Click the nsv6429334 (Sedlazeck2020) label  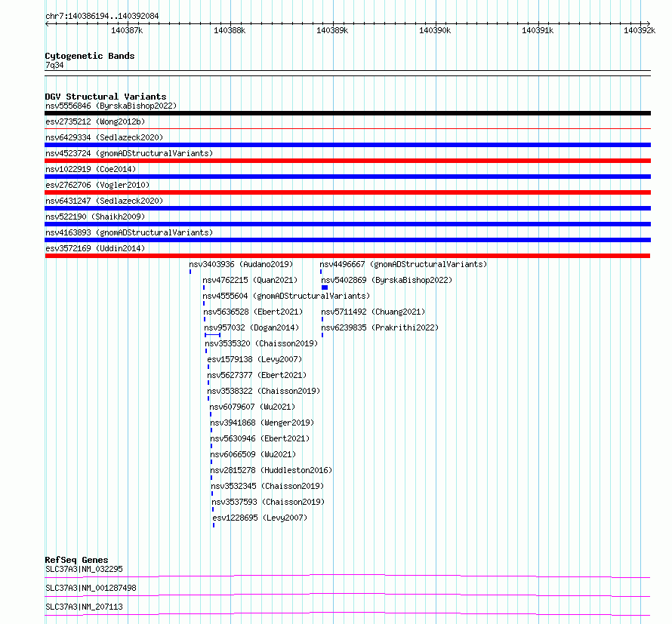click(104, 137)
